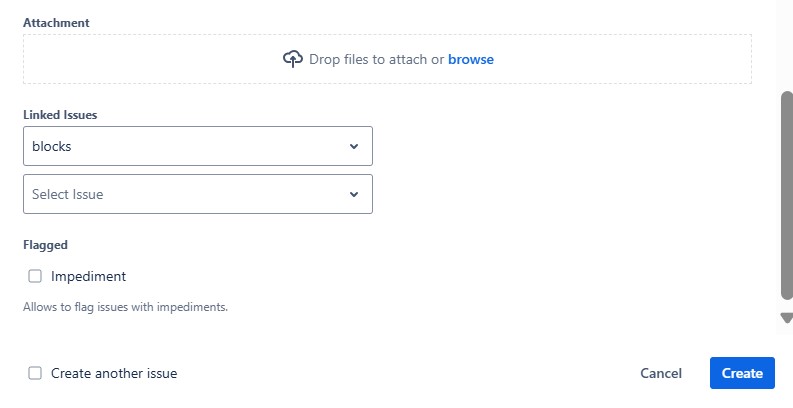Click the Impediment checkbox label text
Viewport: 793px width, 408px height.
(x=88, y=276)
